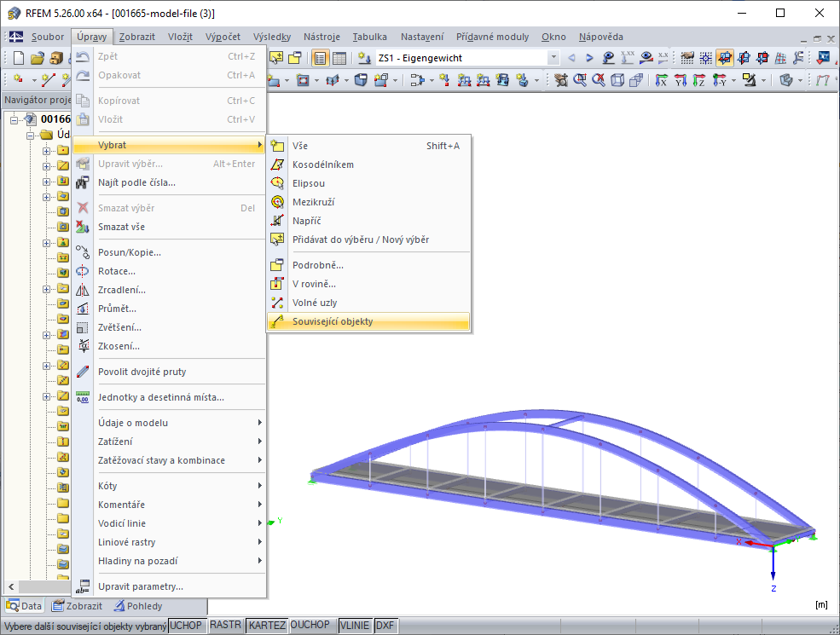The width and height of the screenshot is (840, 635).
Task: Click the new node star icon
Action: click(x=19, y=80)
